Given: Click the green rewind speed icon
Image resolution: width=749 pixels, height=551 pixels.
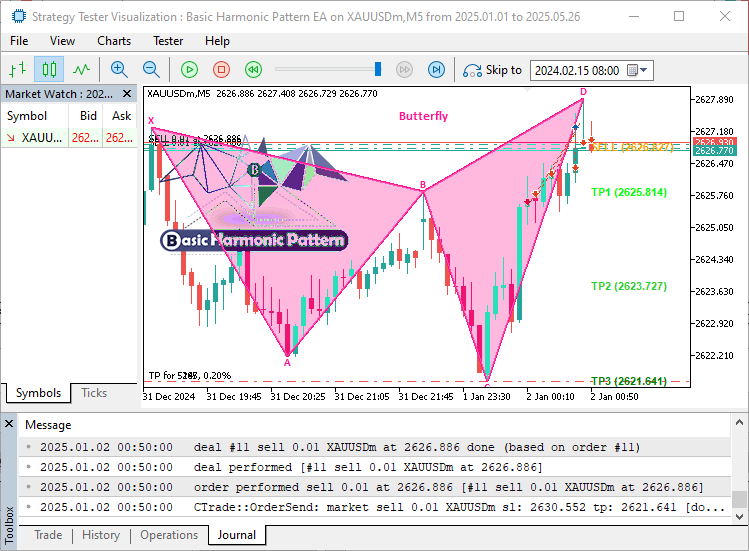Looking at the screenshot, I should click(253, 69).
